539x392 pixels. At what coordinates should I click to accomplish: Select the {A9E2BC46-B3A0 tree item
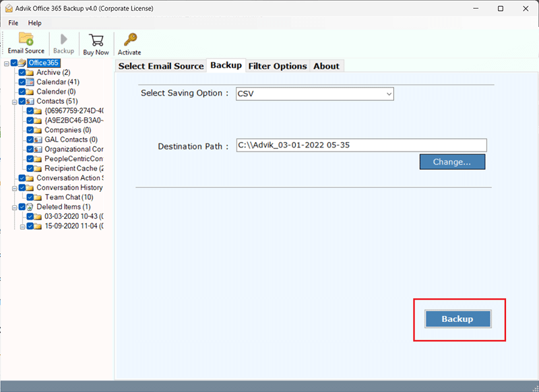pyautogui.click(x=74, y=121)
